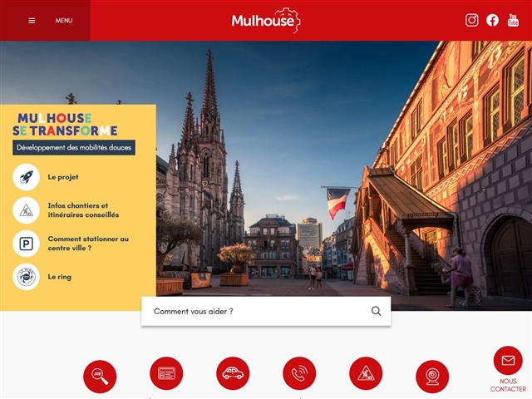532x399 pixels.
Task: Click Développement des mobilités douces label
Action: click(x=74, y=148)
